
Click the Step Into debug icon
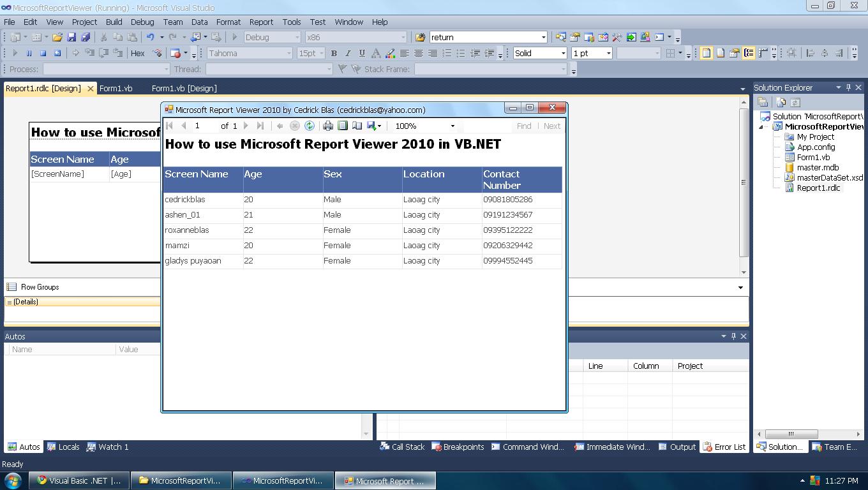coord(90,53)
